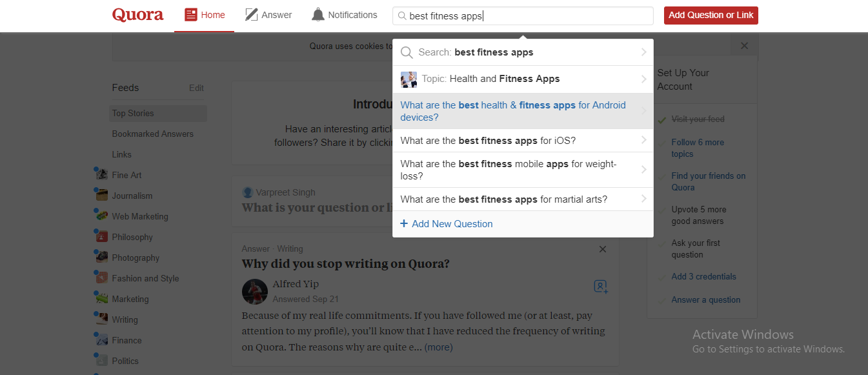Viewport: 868px width, 375px height.
Task: Click inside the search input field
Action: coord(523,15)
